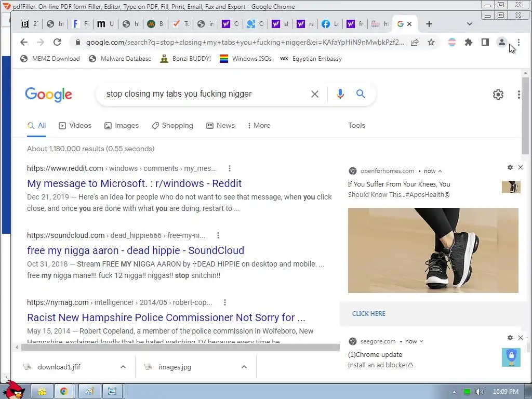The width and height of the screenshot is (532, 399).
Task: Switch to the first tab with B icon
Action: click(x=30, y=24)
